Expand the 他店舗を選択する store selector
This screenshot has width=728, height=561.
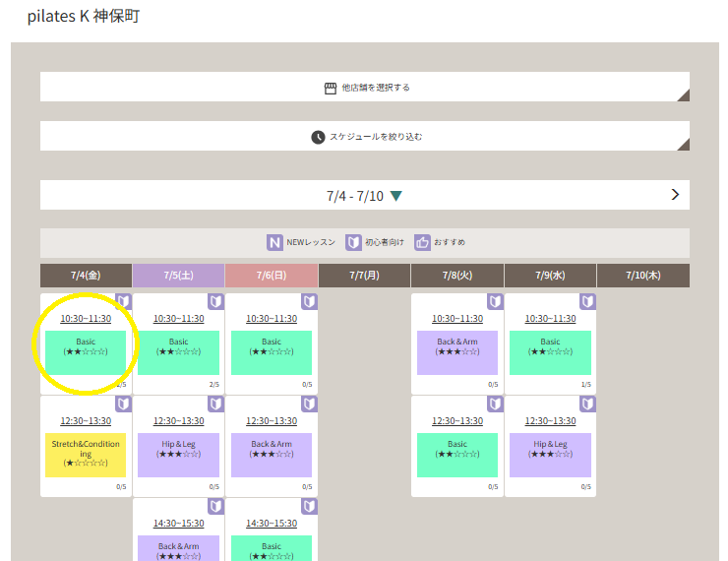coord(365,88)
